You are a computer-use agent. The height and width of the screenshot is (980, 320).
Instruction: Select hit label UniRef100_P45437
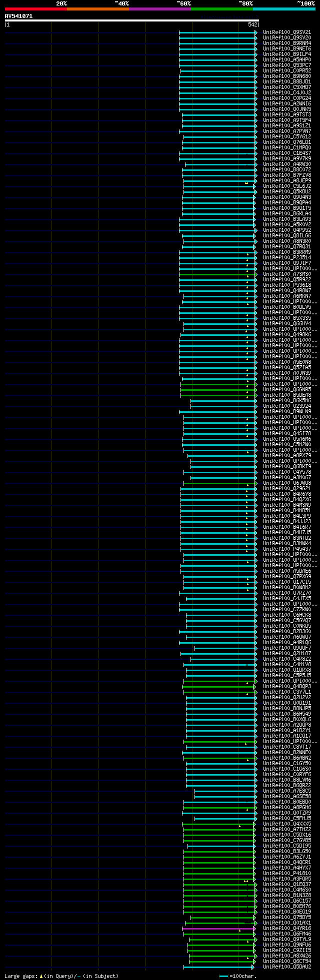point(287,549)
